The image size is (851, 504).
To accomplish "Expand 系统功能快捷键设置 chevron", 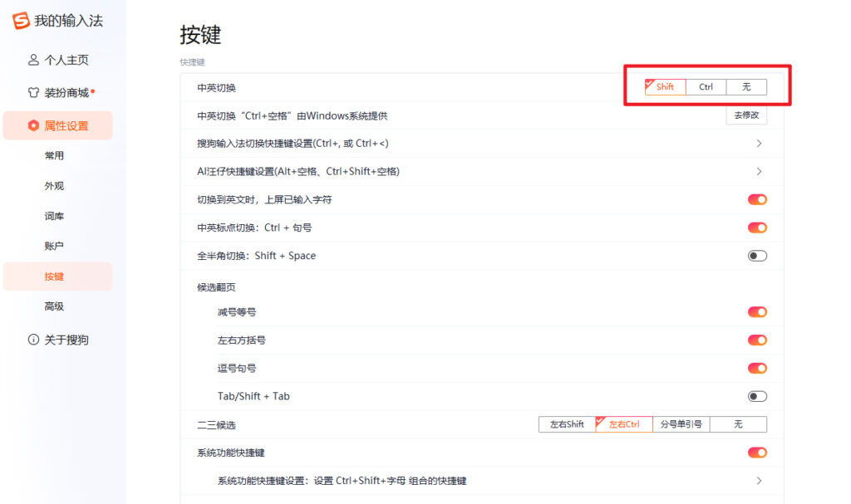I will click(760, 481).
